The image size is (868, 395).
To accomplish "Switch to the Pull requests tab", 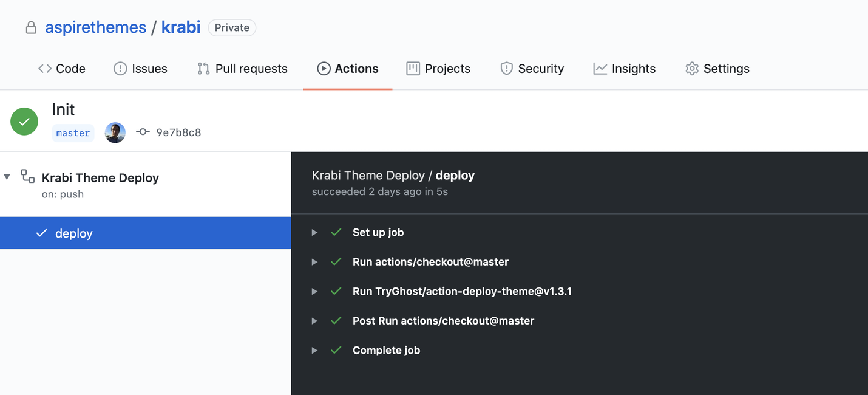I will (242, 69).
